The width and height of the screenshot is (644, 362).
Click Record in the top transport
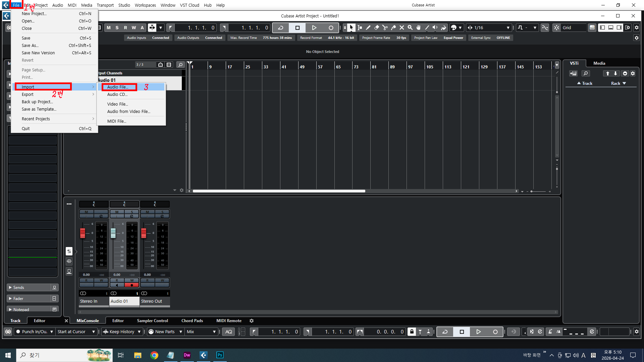331,28
